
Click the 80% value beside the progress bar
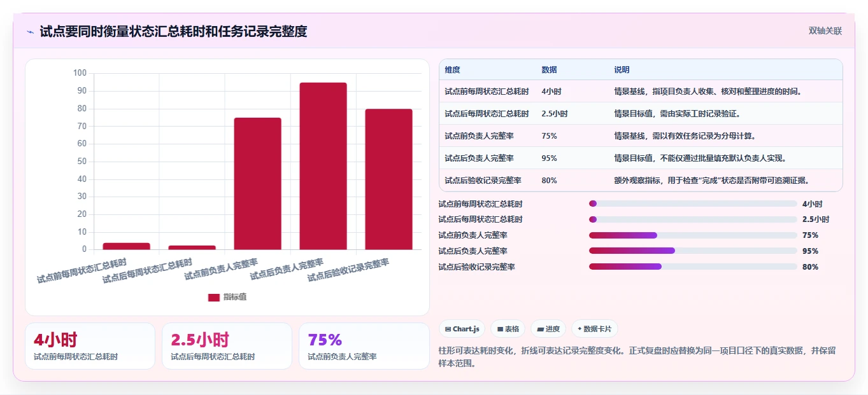[x=810, y=267]
